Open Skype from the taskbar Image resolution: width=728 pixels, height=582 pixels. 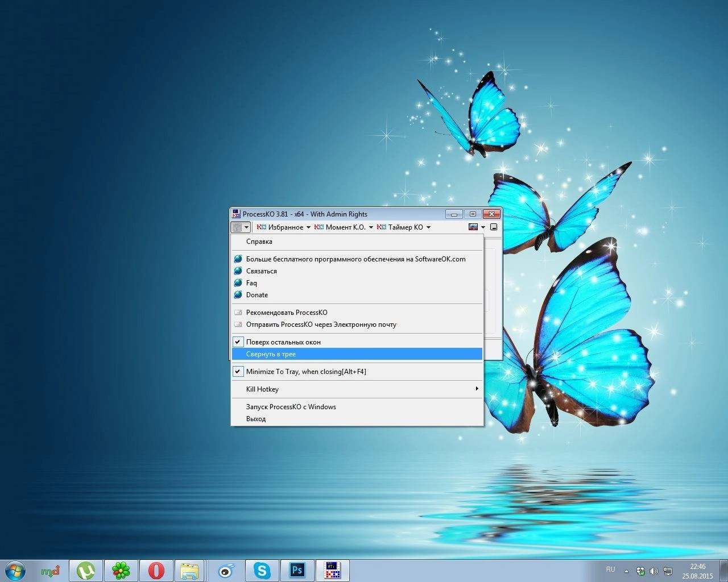pos(262,571)
